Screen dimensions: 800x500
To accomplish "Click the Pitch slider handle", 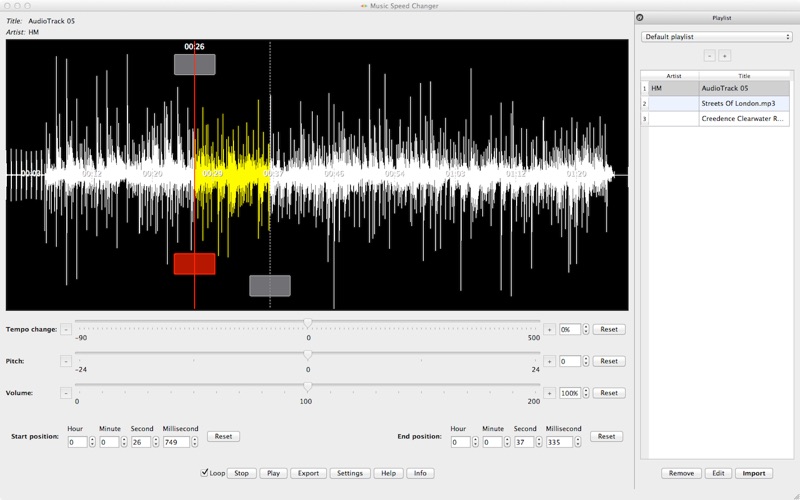I will pyautogui.click(x=307, y=355).
